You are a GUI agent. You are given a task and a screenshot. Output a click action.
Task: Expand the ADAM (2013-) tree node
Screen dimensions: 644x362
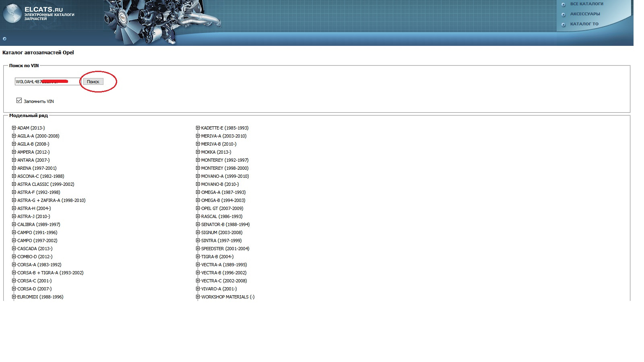(x=14, y=128)
